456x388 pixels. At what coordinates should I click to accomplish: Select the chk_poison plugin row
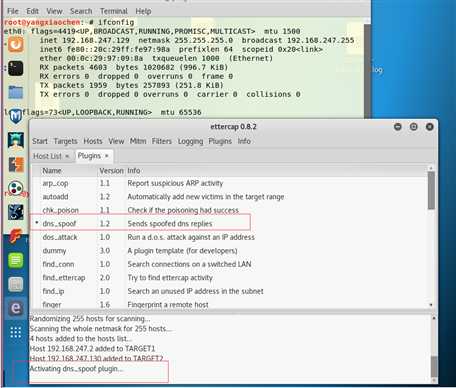tap(229, 210)
